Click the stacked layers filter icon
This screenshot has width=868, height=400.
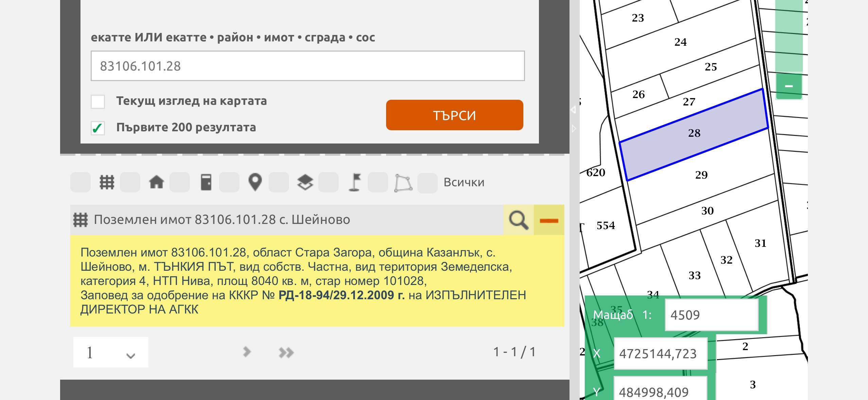(x=305, y=182)
